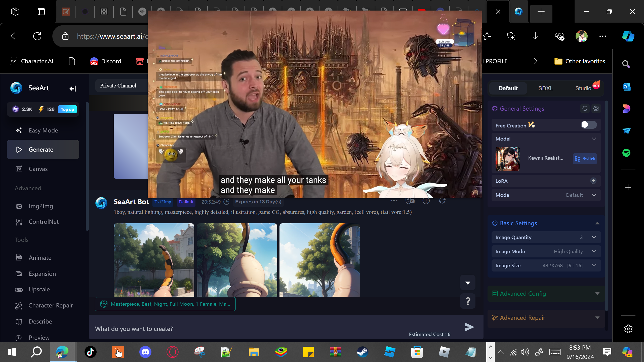Switch to the SDXL tab
This screenshot has height=362, width=644.
tap(546, 88)
